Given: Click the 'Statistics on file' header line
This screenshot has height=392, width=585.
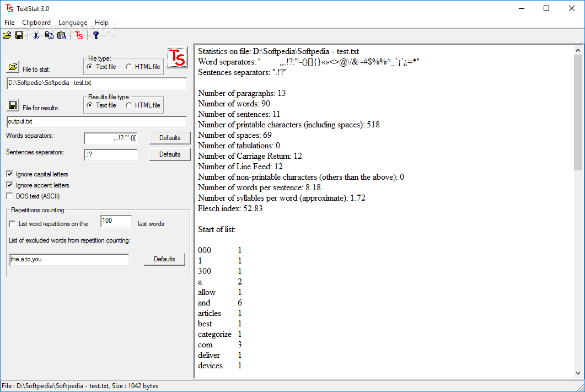Looking at the screenshot, I should click(x=278, y=51).
